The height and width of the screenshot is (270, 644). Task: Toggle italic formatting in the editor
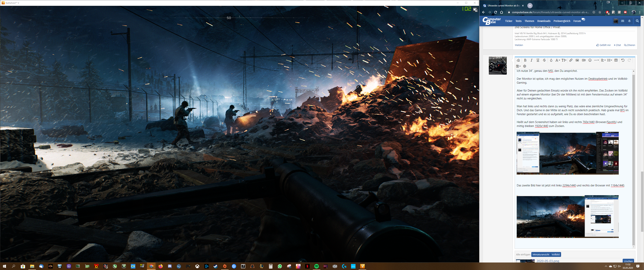tap(531, 60)
